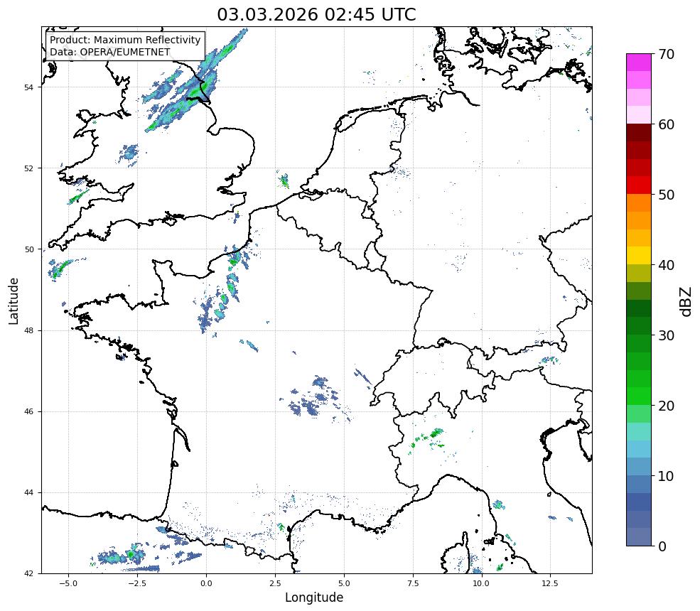
Task: Click the latitude tick label 54
Action: pyautogui.click(x=28, y=87)
